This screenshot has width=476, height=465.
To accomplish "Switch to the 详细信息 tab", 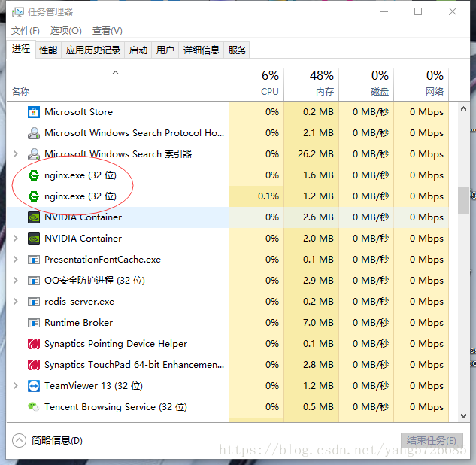I will coord(202,50).
